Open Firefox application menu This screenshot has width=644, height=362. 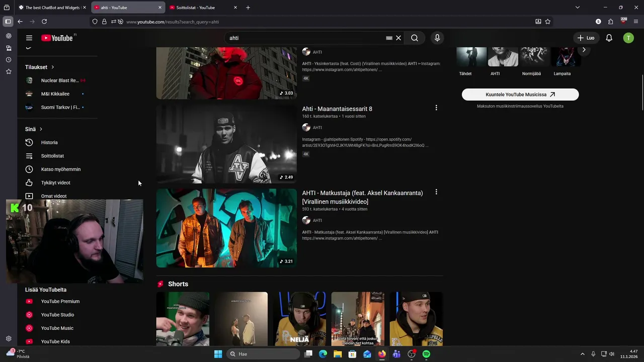[x=636, y=22]
